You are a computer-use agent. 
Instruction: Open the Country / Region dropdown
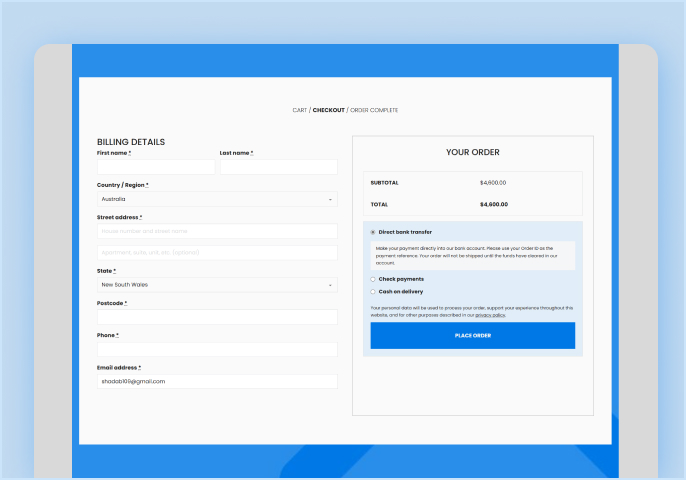pos(217,199)
